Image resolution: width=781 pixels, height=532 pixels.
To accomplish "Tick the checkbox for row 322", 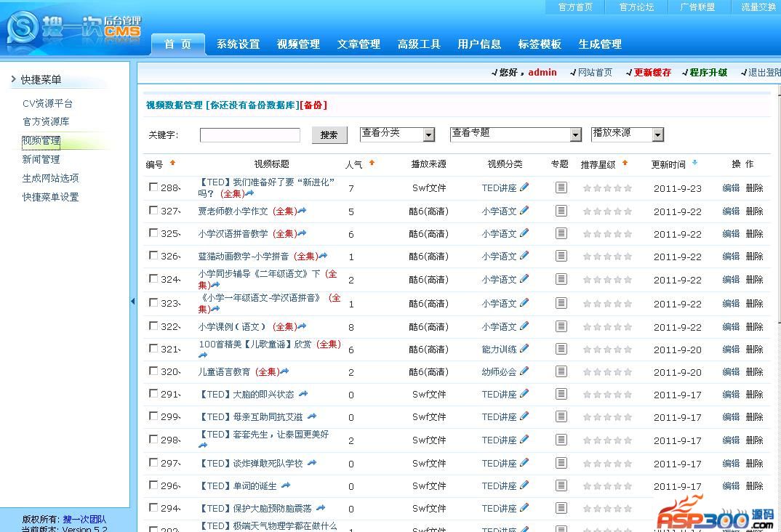I will coord(153,326).
